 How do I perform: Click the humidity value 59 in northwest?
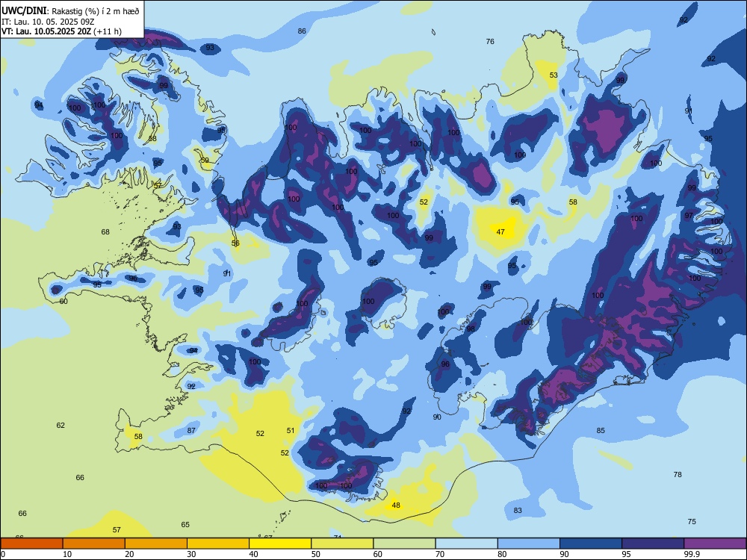coord(205,161)
